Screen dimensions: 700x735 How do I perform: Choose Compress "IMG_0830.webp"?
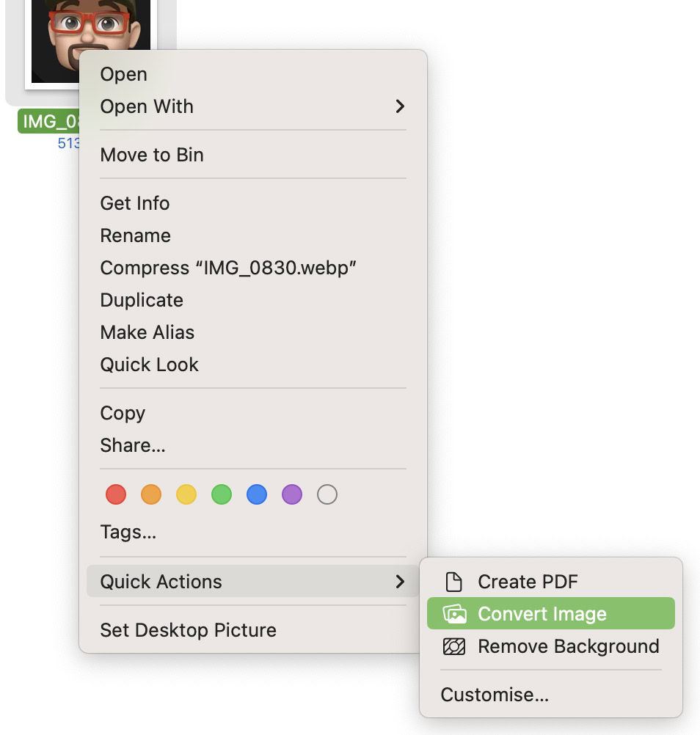[228, 268]
